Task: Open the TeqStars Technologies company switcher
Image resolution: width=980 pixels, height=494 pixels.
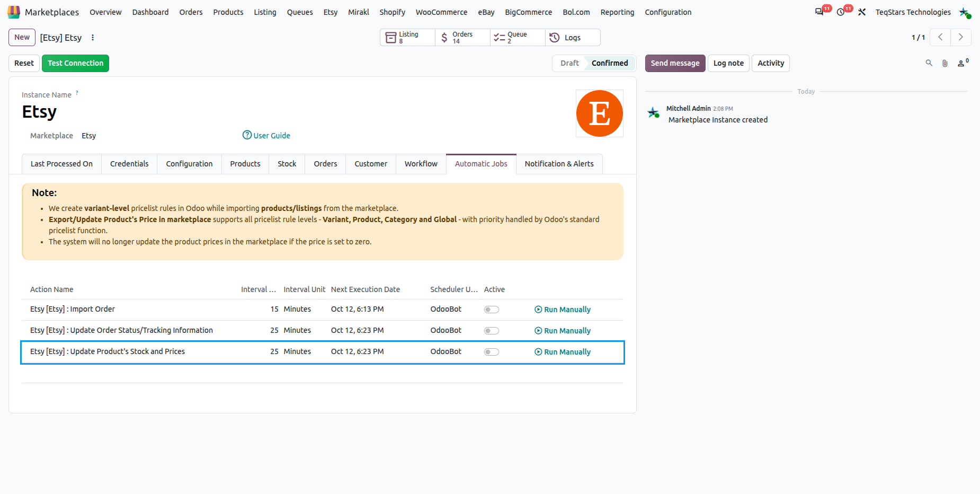Action: coord(913,12)
